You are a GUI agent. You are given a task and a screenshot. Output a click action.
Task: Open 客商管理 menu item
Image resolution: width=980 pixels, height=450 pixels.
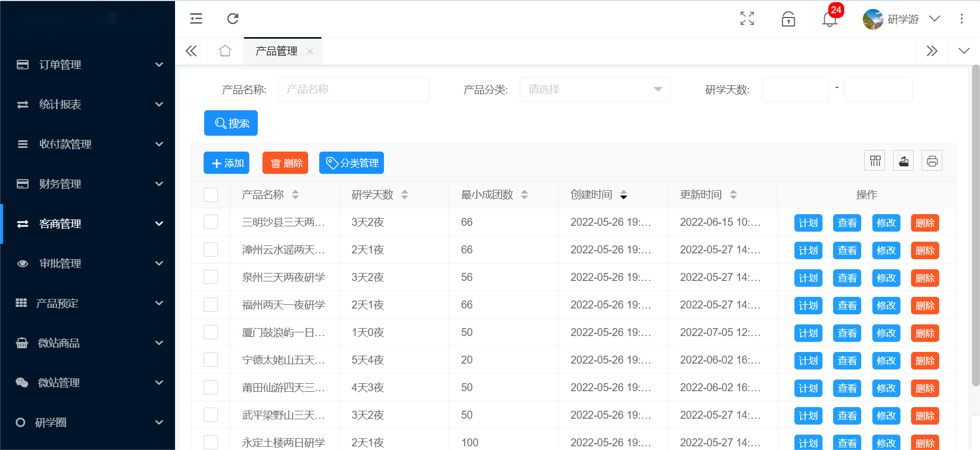tap(87, 224)
